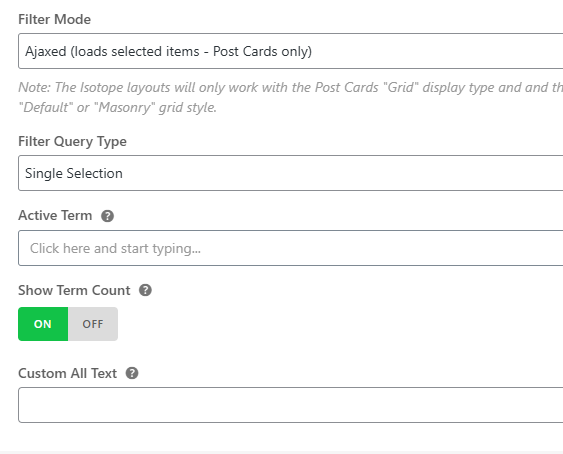This screenshot has height=454, width=563.
Task: Focus the Active Term input field
Action: (290, 248)
